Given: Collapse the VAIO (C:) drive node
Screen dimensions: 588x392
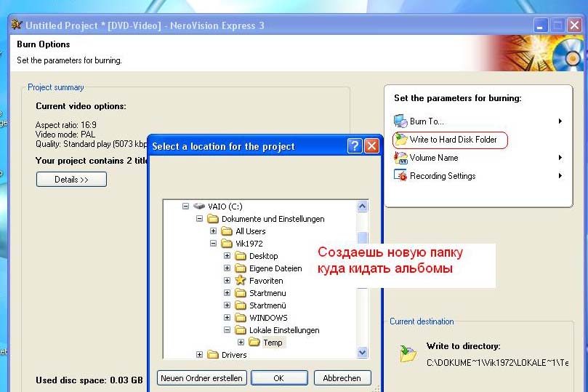Looking at the screenshot, I should coord(185,207).
